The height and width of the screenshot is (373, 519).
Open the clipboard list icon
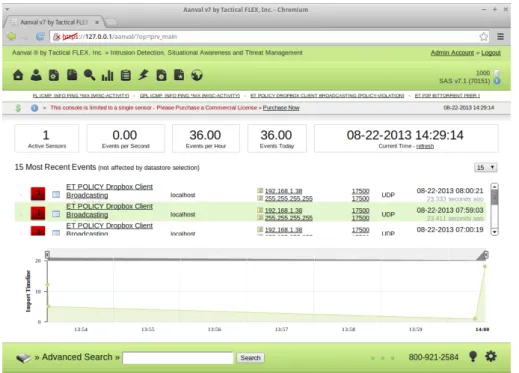tap(126, 75)
